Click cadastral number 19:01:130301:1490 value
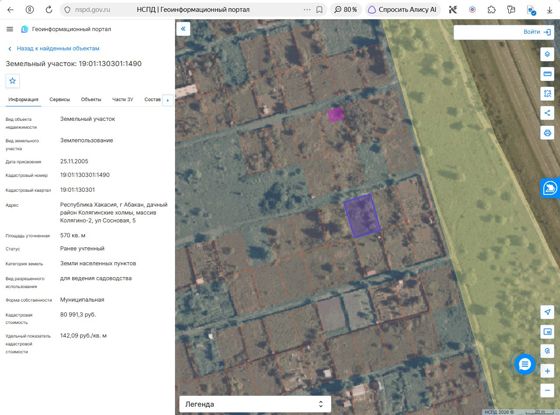Screen dimensions: 560x415 coord(85,175)
